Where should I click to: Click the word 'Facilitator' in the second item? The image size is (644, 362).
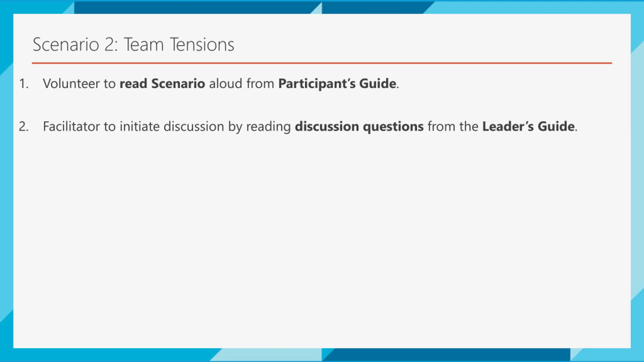pos(71,126)
